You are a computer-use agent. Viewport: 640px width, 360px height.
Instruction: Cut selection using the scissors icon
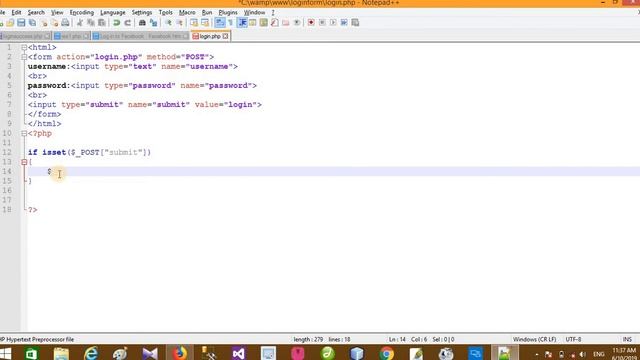click(x=80, y=22)
